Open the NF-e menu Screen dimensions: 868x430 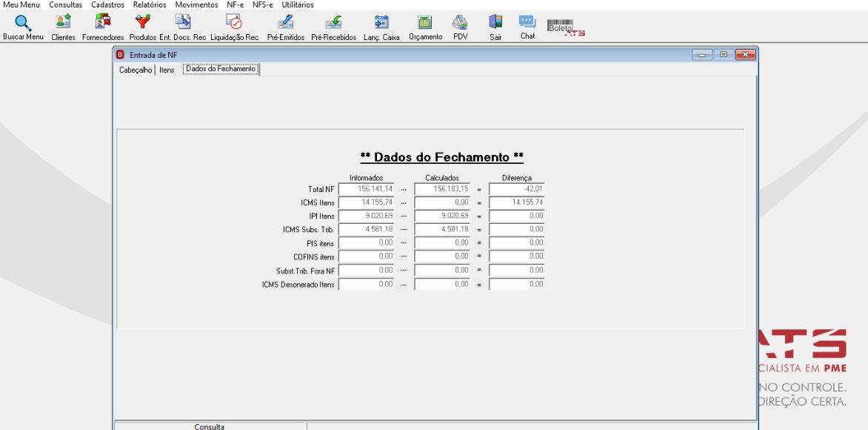(x=236, y=4)
